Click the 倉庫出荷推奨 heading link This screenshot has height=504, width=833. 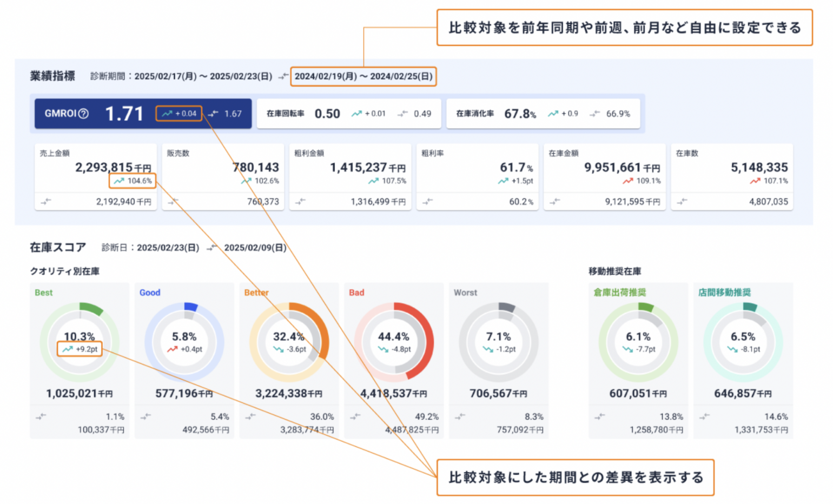[619, 293]
